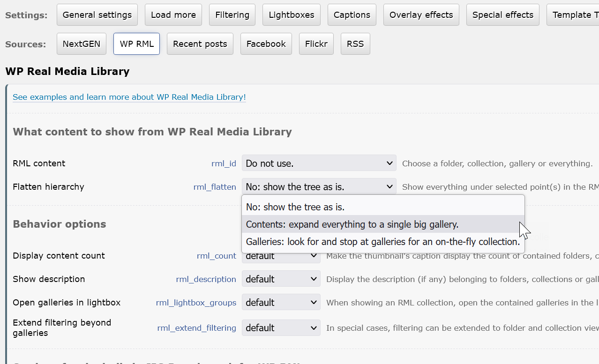Screen dimensions: 599x364
Task: Pick 'Galleries: look for and stop' option
Action: pos(382,242)
